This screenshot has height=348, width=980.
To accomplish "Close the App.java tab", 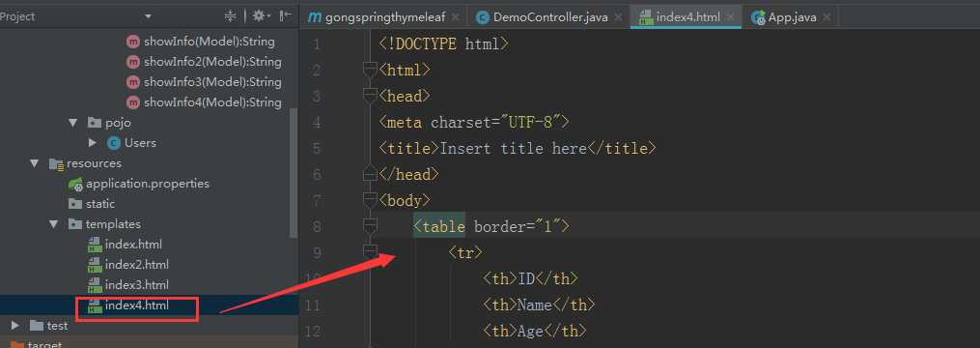I will point(826,17).
